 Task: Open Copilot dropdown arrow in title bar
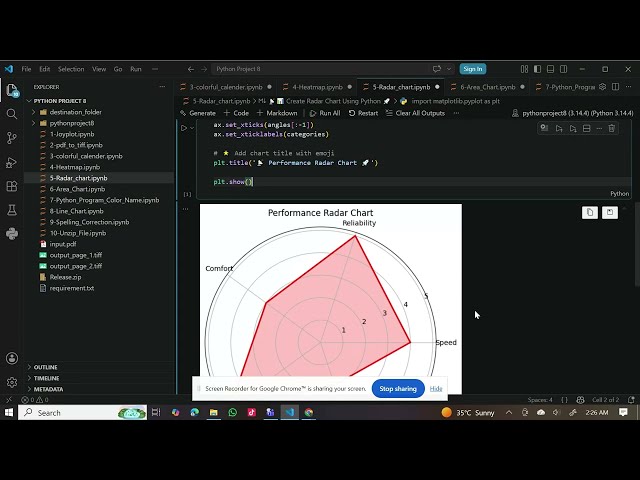point(449,69)
